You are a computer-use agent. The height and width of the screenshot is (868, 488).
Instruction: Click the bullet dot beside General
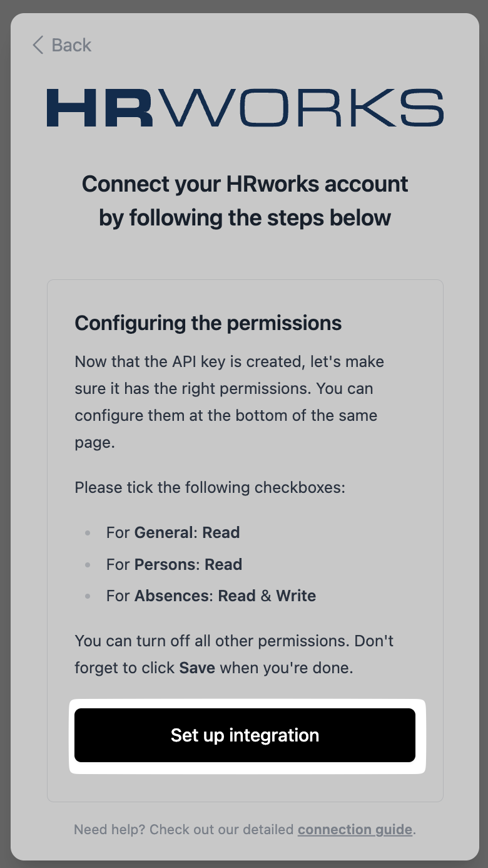tap(88, 533)
